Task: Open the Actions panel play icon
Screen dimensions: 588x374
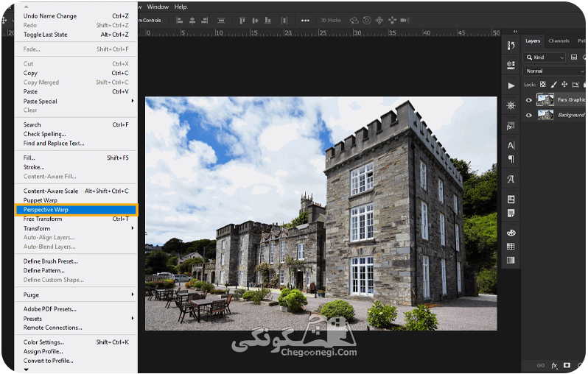Action: point(511,85)
